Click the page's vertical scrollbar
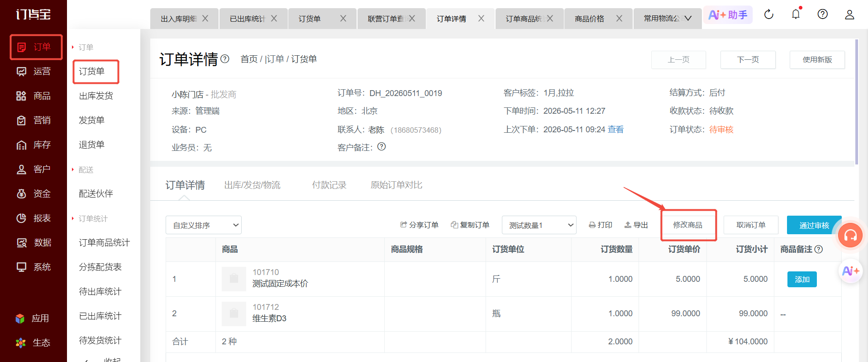Image resolution: width=868 pixels, height=362 pixels. 856,102
